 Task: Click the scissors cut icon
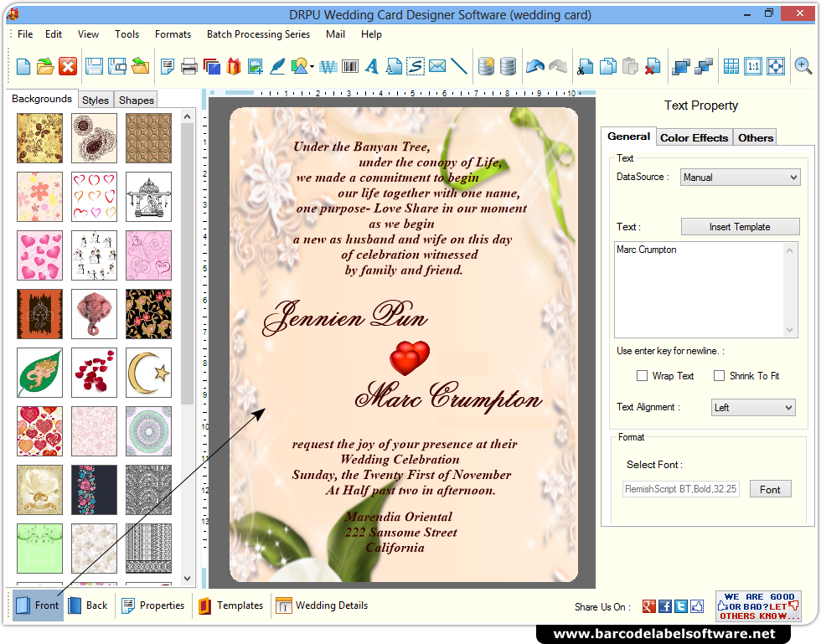click(x=585, y=66)
